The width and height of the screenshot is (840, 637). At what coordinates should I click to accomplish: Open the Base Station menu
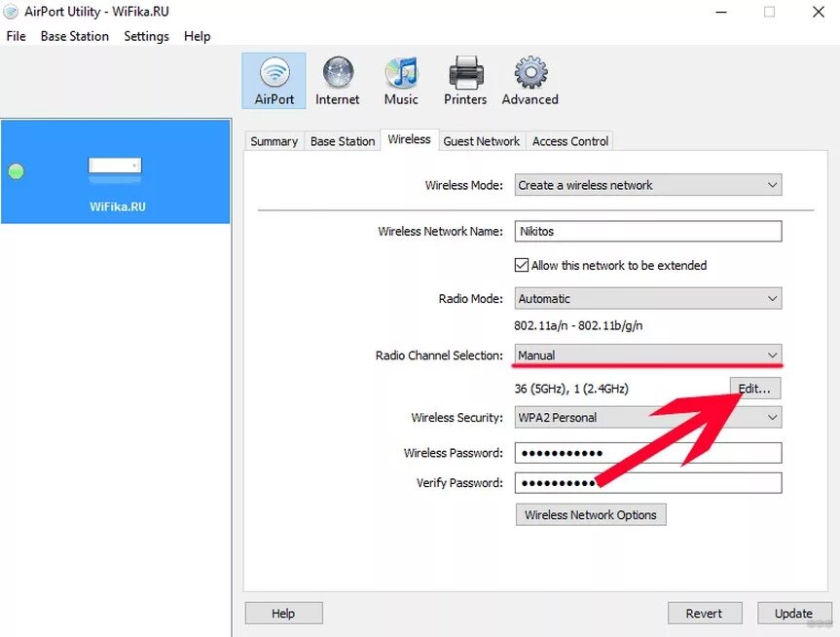pyautogui.click(x=75, y=36)
